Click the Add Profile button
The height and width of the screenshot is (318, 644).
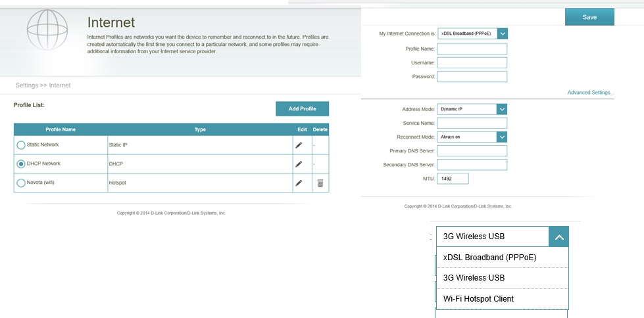tap(303, 108)
